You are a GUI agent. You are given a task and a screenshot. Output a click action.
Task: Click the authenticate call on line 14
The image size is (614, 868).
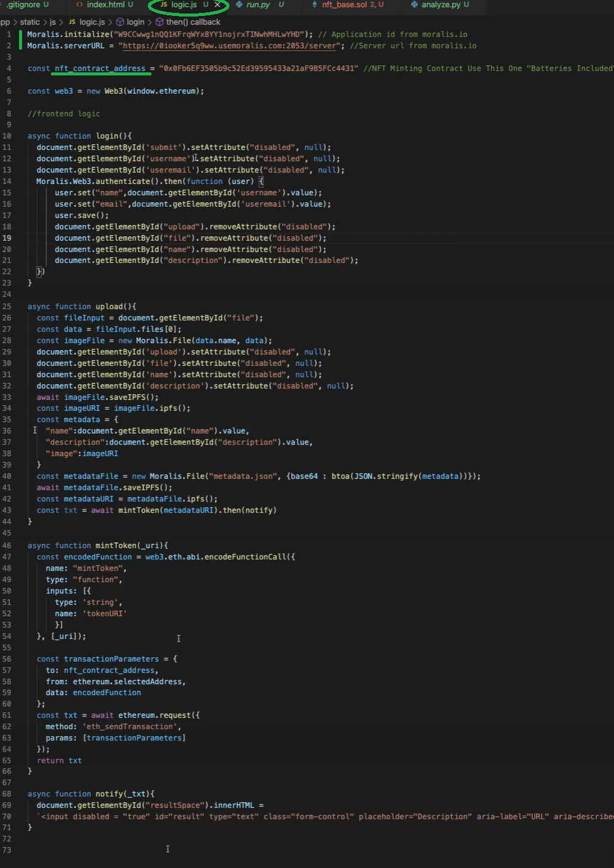click(x=123, y=182)
